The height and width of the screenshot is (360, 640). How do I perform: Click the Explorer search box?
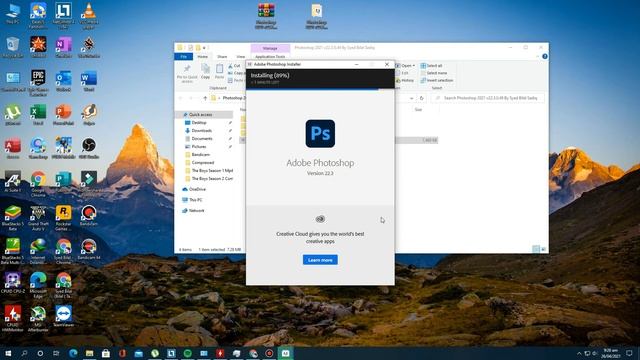[x=488, y=98]
